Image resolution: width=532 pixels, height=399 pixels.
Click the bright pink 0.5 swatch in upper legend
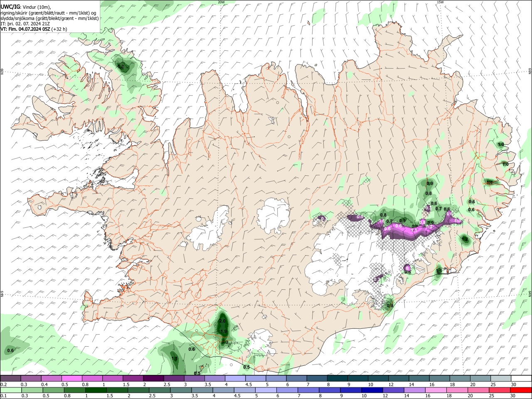(71, 378)
